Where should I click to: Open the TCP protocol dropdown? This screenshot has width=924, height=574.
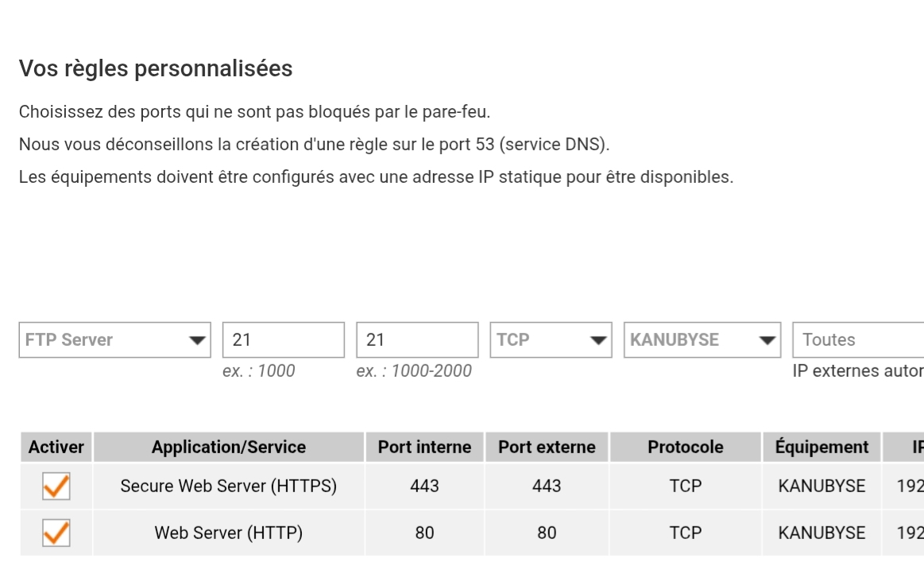(x=551, y=340)
